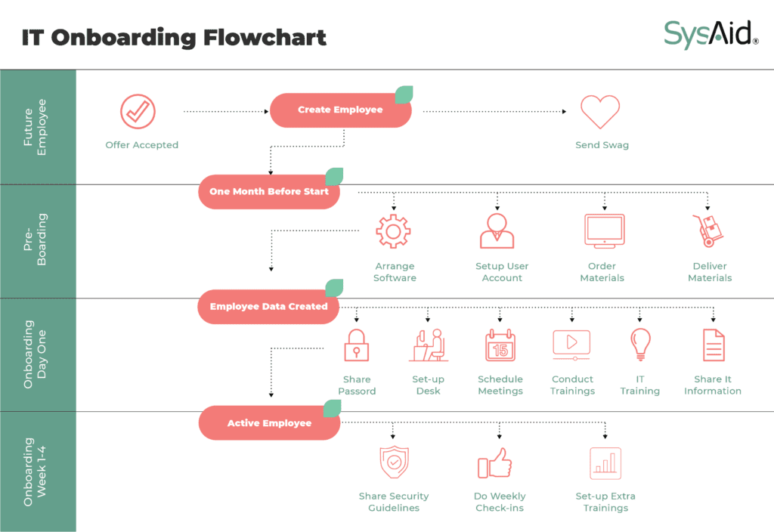Click the Share Security Guidelines shield icon

pos(394,463)
